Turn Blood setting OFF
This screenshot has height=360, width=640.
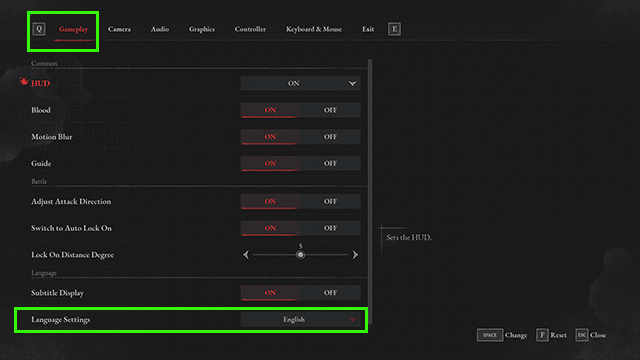click(x=330, y=110)
